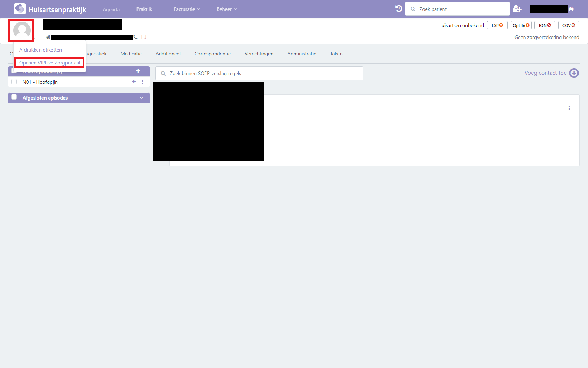
Task: Open options menu for N01 Hoofdpijn
Action: point(142,82)
